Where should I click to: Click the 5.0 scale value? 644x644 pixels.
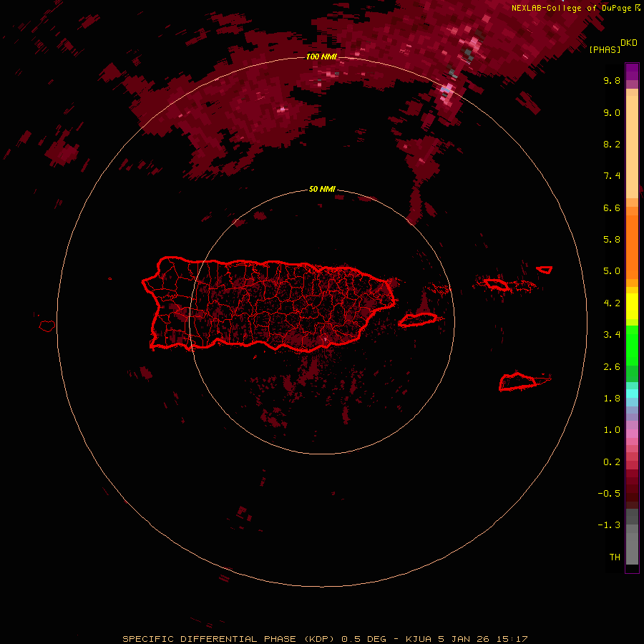pyautogui.click(x=612, y=271)
